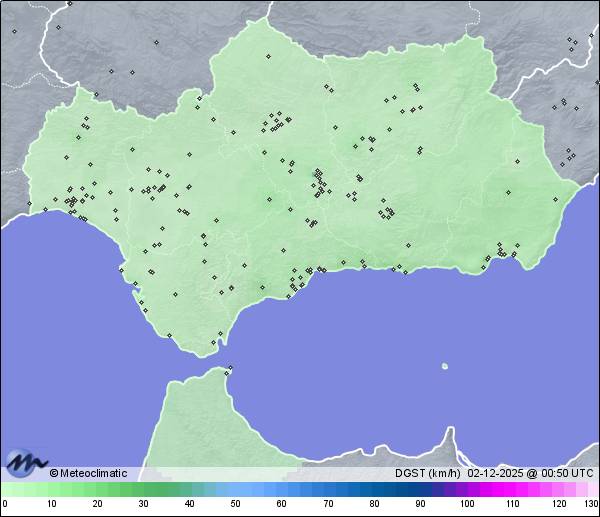Viewport: 600px width, 517px height.
Task: Click the 0 value on the scale
Action: pos(5,504)
